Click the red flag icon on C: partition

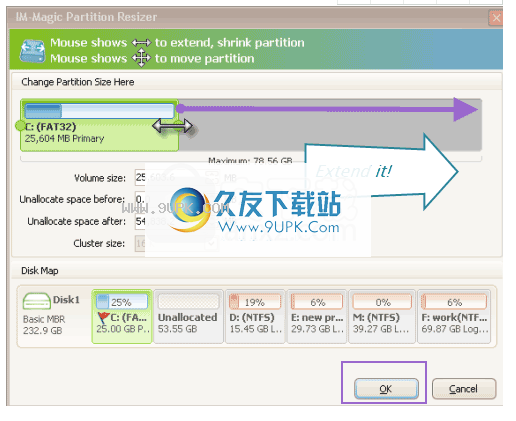click(x=103, y=318)
